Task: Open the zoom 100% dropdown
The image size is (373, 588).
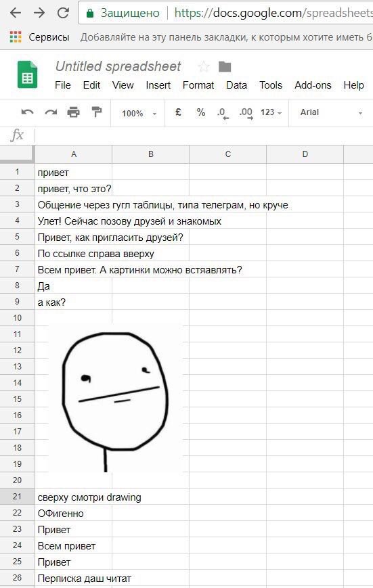Action: 139,113
